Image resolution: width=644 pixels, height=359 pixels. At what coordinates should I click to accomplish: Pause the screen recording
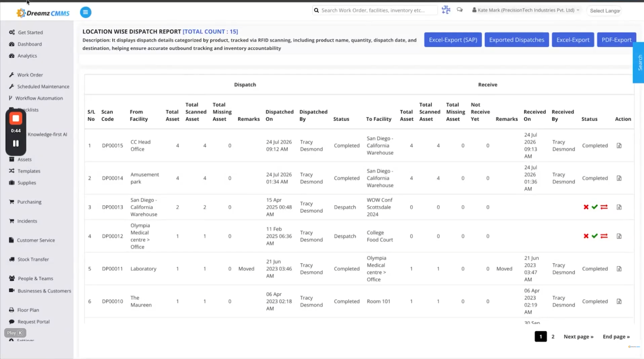point(16,143)
